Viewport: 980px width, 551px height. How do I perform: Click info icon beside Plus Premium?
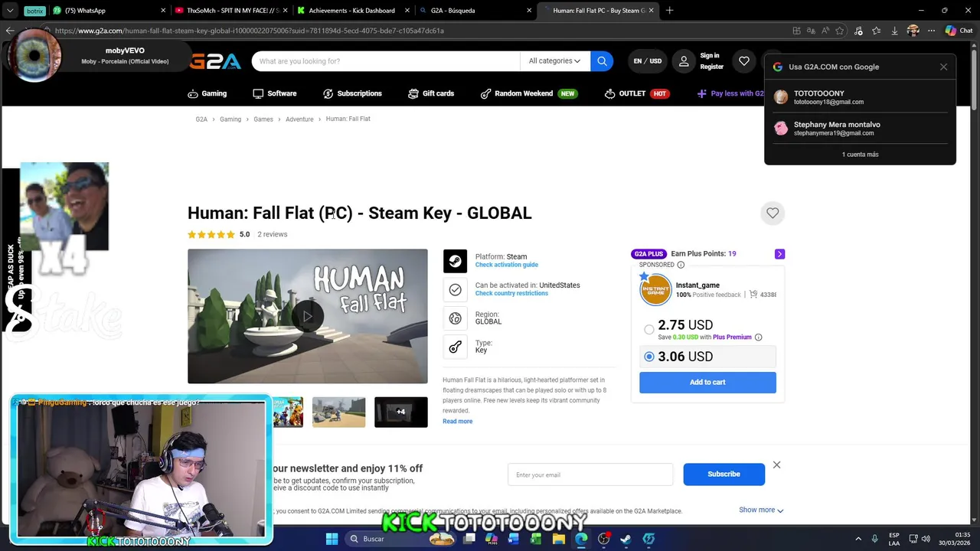tap(759, 337)
